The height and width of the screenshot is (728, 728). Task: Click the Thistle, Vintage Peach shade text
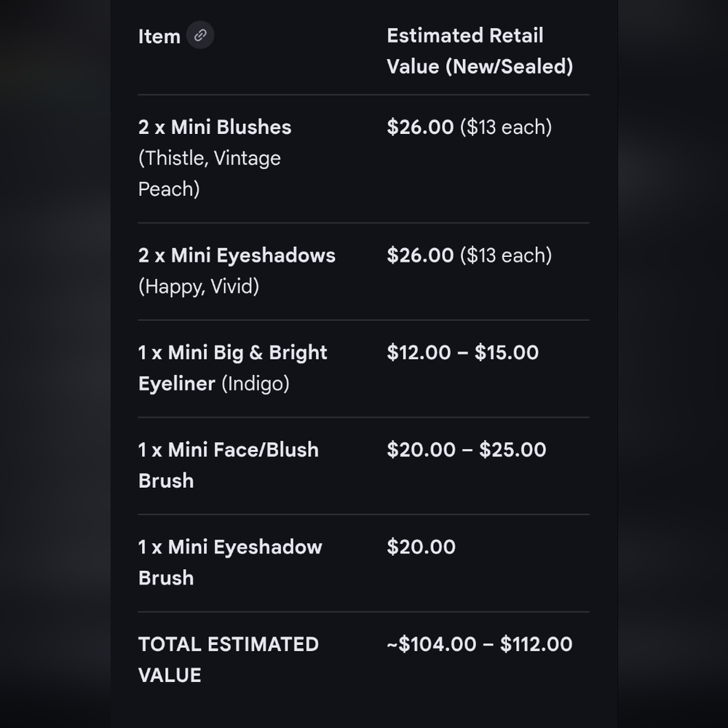pos(210,174)
